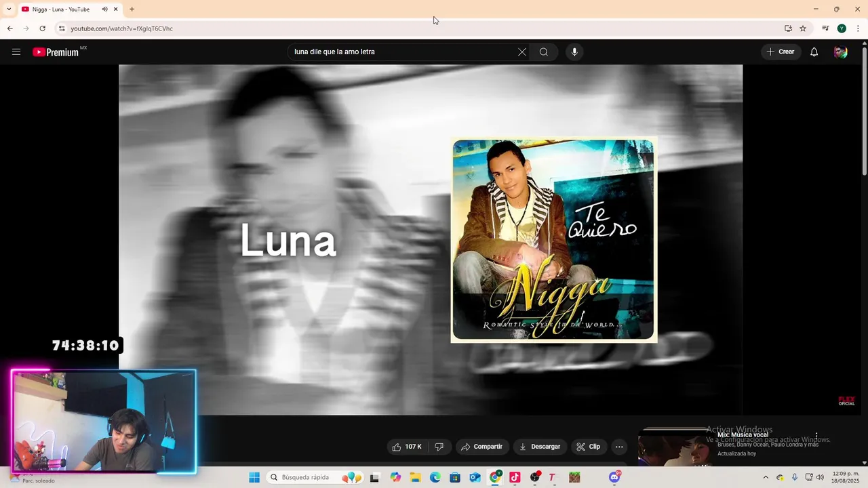The width and height of the screenshot is (868, 488).
Task: Click Compartir to share the video
Action: [481, 447]
